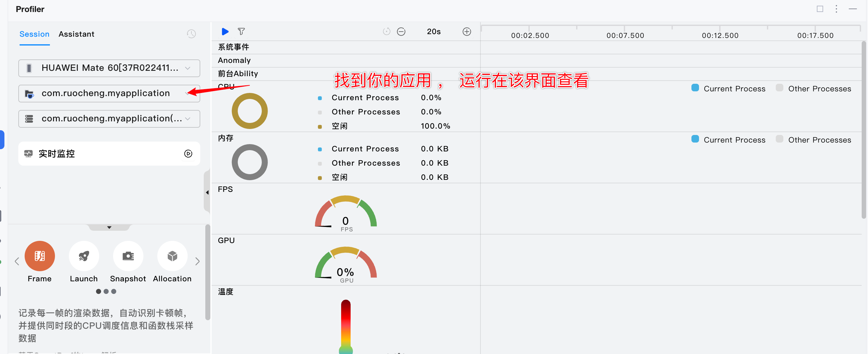Select the Launch profiling template
The image size is (868, 354).
point(84,256)
